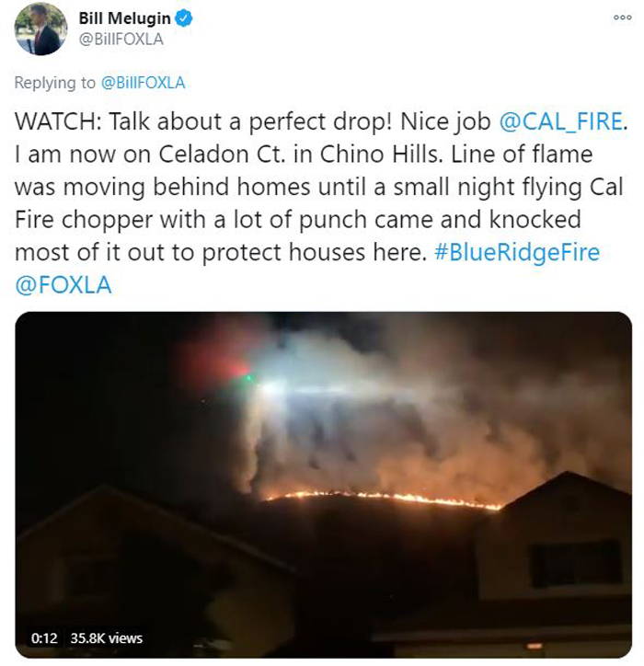Open the #BlueRidgeFire hashtag
Image resolution: width=644 pixels, height=666 pixels.
click(x=517, y=252)
